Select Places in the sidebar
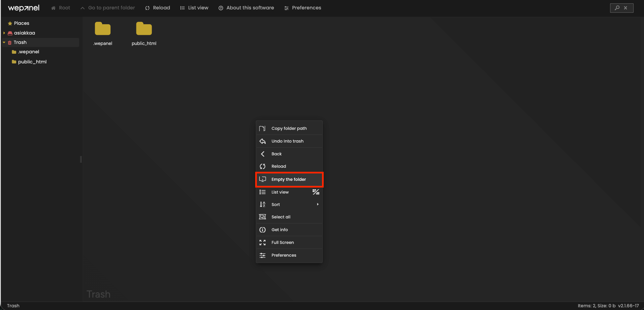The height and width of the screenshot is (310, 644). click(21, 23)
